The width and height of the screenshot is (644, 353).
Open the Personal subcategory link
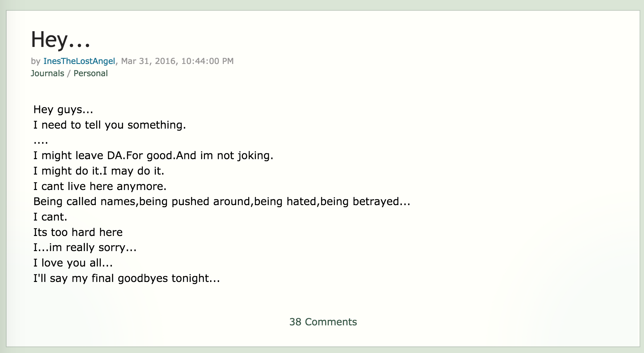point(91,73)
